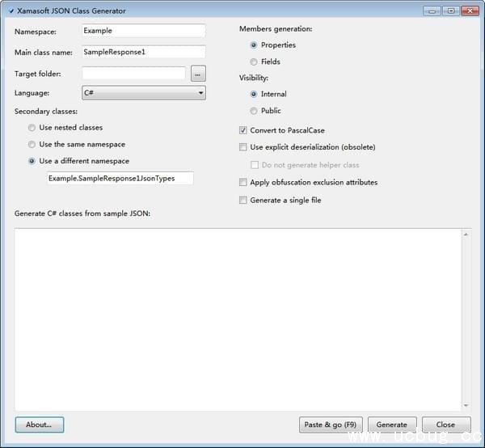Enable Apply obfuscation exclusion attributes
485x448 pixels.
click(x=243, y=183)
